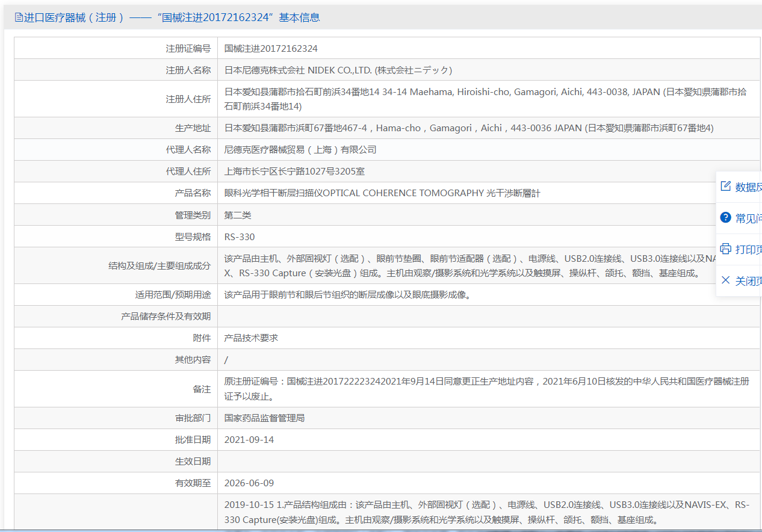762x532 pixels.
Task: Select the NIDEK CO.,LTD. registrant name value
Action: coord(338,70)
